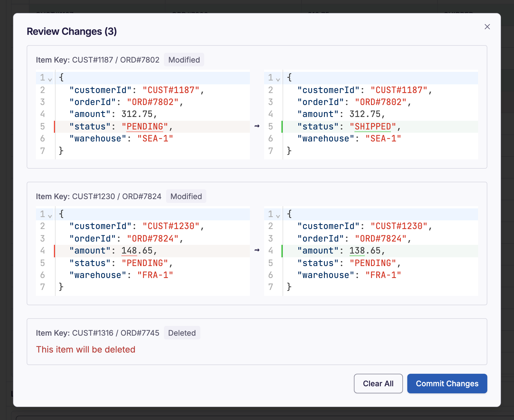This screenshot has width=514, height=420.
Task: Click the Commit Changes button
Action: pos(447,383)
